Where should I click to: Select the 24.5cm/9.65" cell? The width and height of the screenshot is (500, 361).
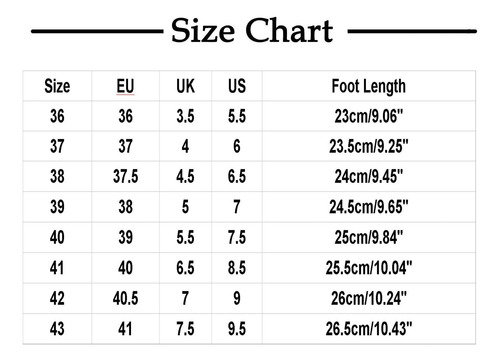(369, 207)
